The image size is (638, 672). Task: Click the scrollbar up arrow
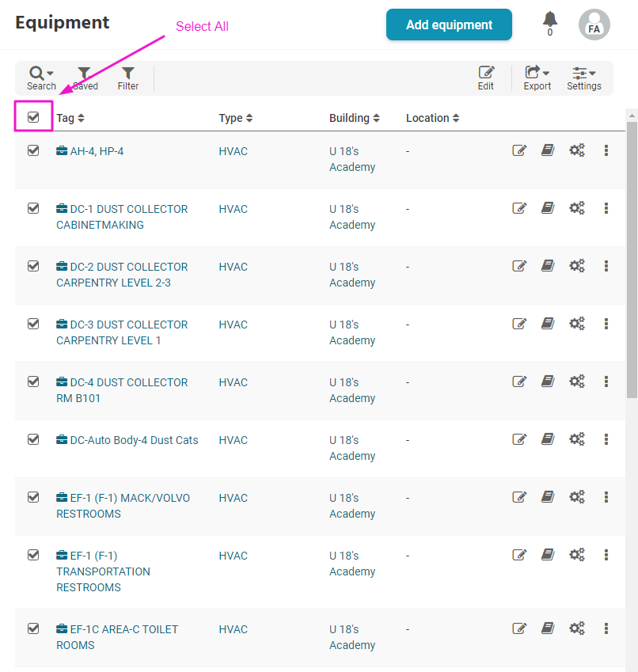point(632,116)
